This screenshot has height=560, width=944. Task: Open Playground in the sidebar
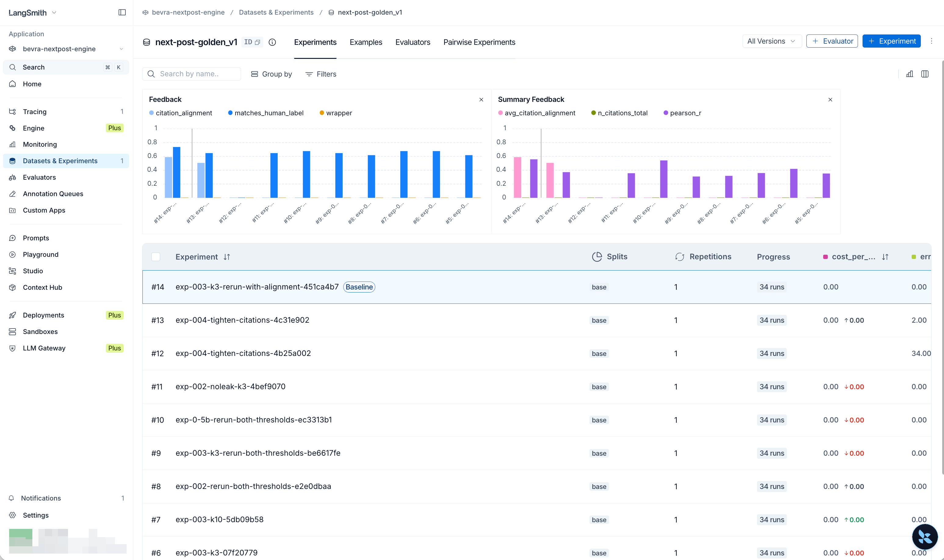[66, 254]
